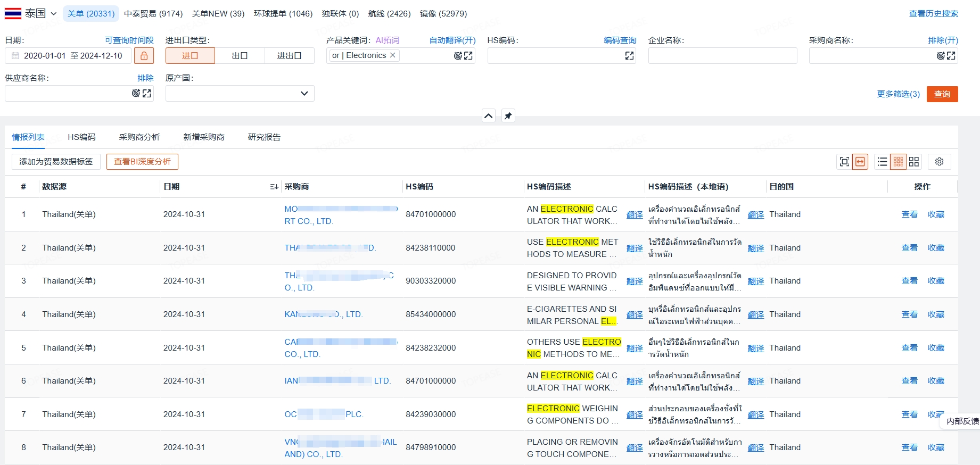Open the table column settings gear

(939, 162)
